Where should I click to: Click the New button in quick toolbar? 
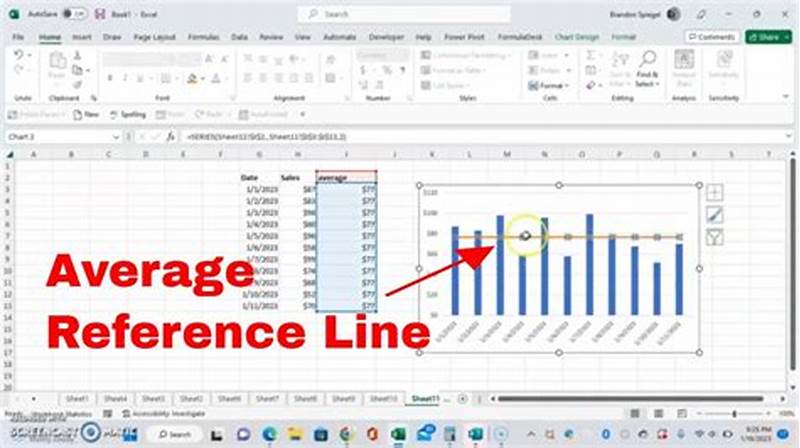coord(86,115)
